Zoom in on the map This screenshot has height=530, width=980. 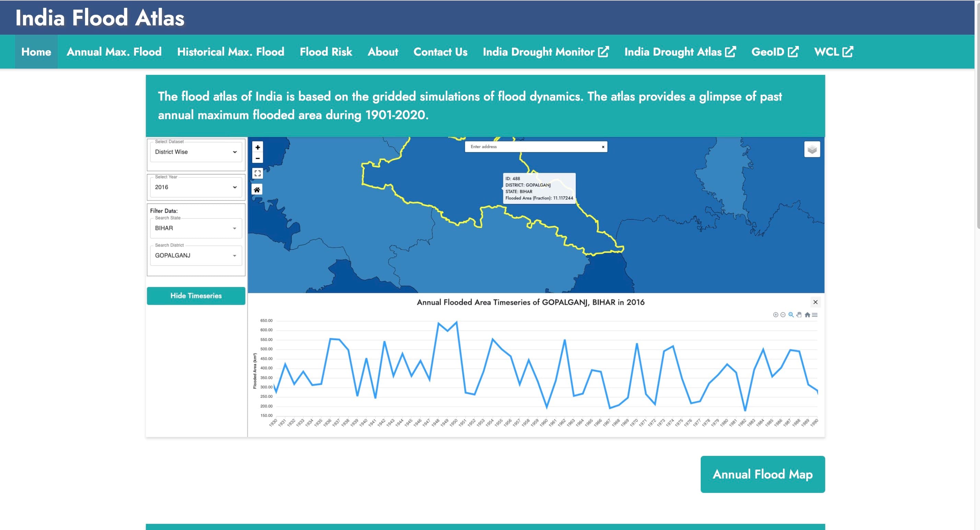click(x=258, y=147)
